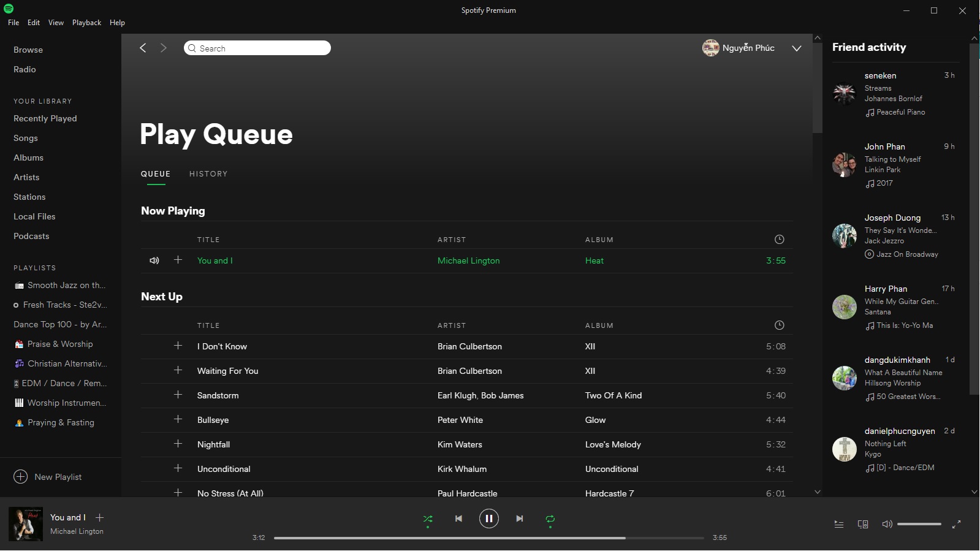Click the New Playlist plus circle icon

click(x=21, y=477)
